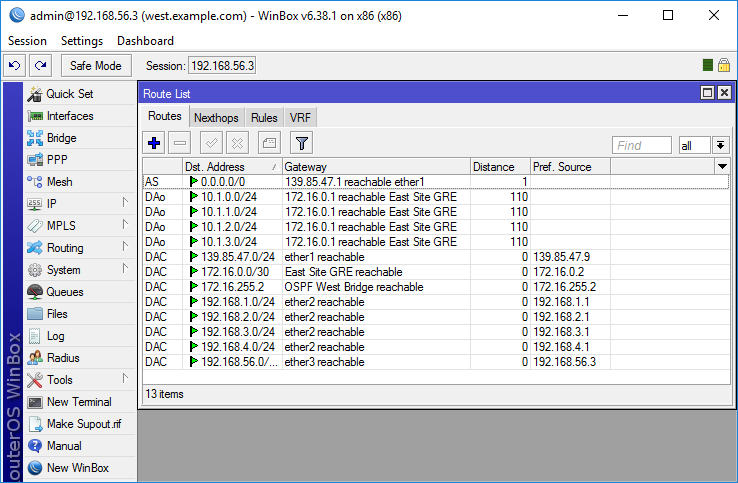Open the route Filter funnel button
The width and height of the screenshot is (738, 483).
[x=302, y=143]
